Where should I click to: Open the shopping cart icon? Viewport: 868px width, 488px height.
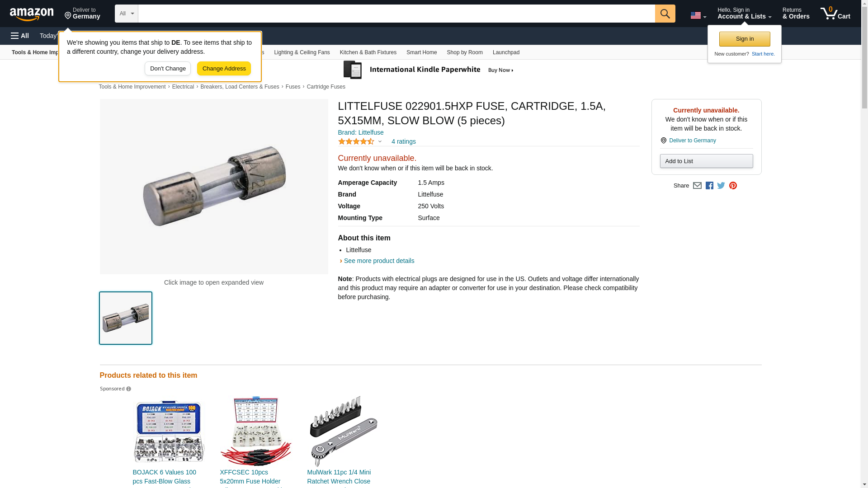pos(835,14)
